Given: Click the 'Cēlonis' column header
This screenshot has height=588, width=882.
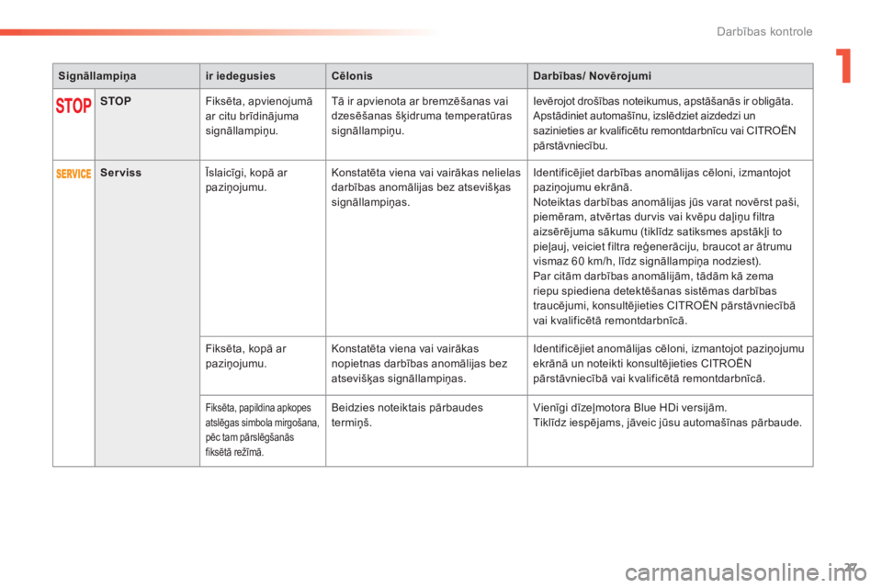Looking at the screenshot, I should tap(426, 76).
